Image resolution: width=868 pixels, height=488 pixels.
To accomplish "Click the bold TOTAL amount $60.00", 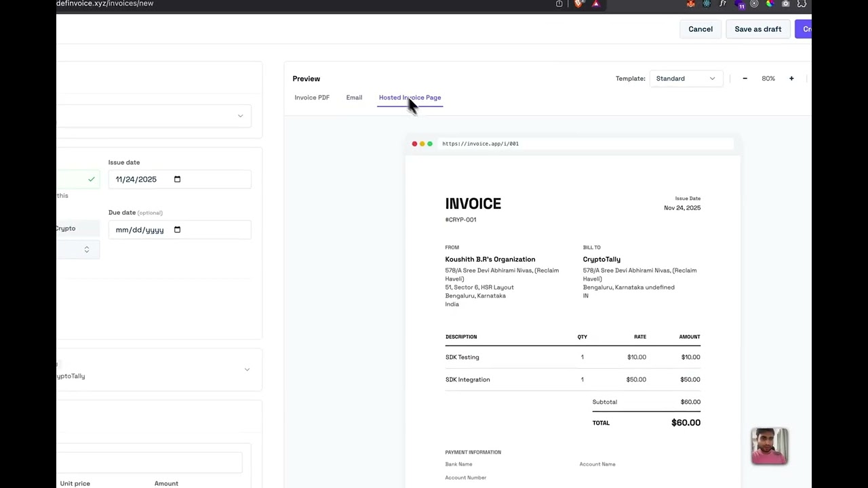I will point(686,423).
